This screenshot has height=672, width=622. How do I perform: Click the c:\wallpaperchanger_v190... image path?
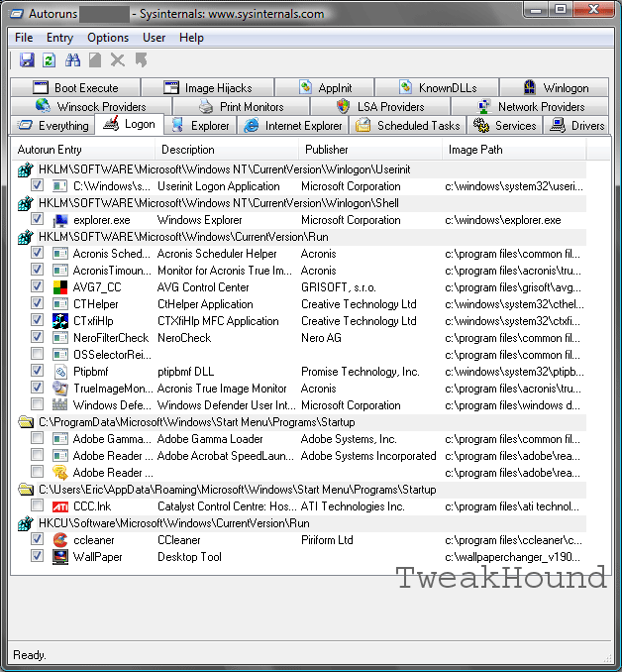[x=512, y=557]
